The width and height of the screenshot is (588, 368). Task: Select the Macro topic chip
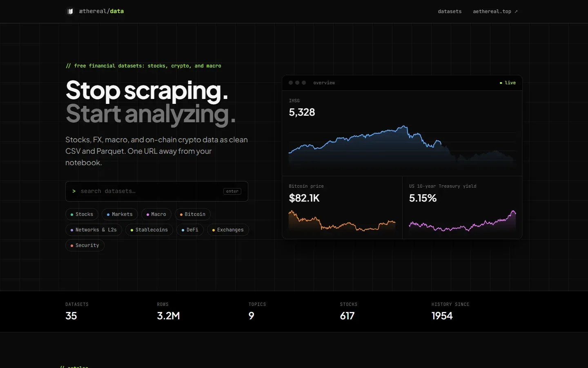156,214
